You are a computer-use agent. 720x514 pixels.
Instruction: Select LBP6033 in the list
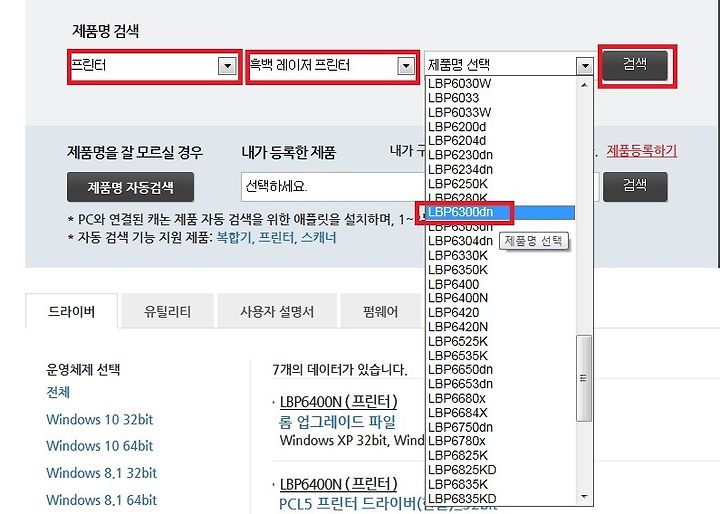point(501,98)
